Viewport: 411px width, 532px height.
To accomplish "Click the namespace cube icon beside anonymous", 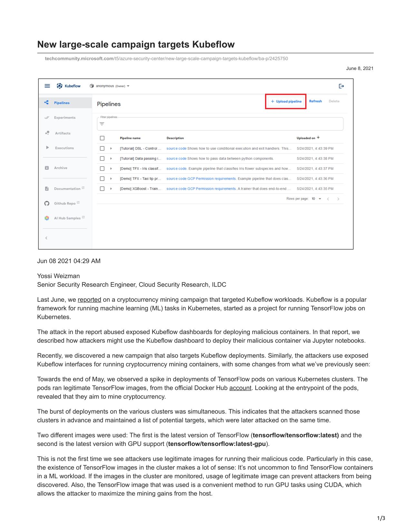I will point(92,86).
